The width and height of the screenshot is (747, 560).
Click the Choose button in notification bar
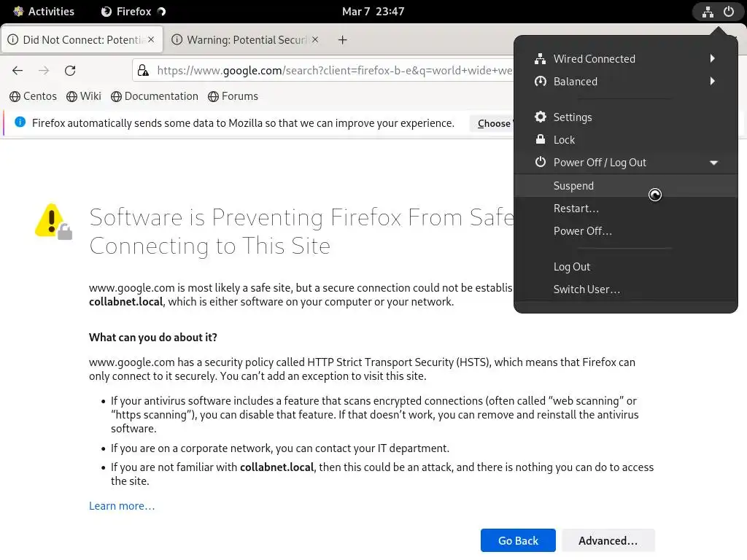tap(493, 124)
